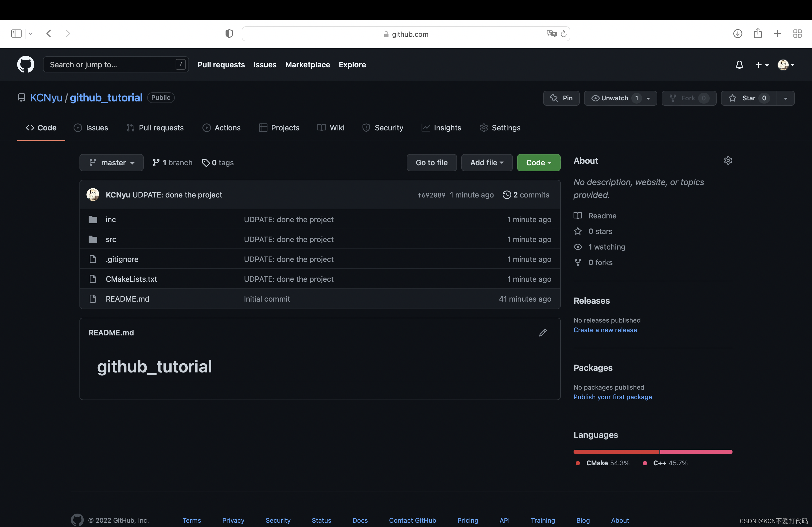Open Safari downloads icon
Screen dimensions: 812x527
point(738,33)
